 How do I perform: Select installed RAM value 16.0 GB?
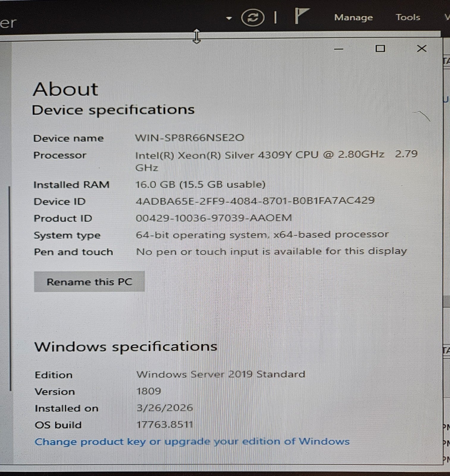[x=200, y=184]
